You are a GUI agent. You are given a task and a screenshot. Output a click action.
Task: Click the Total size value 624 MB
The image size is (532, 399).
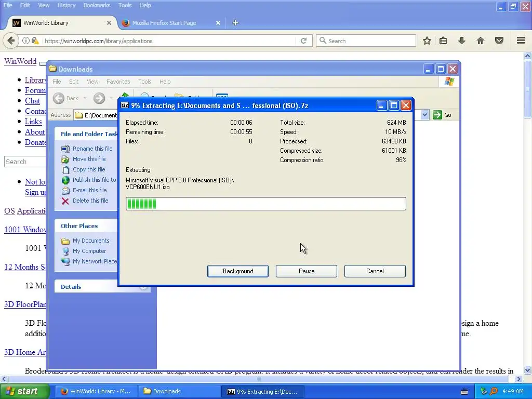point(396,123)
